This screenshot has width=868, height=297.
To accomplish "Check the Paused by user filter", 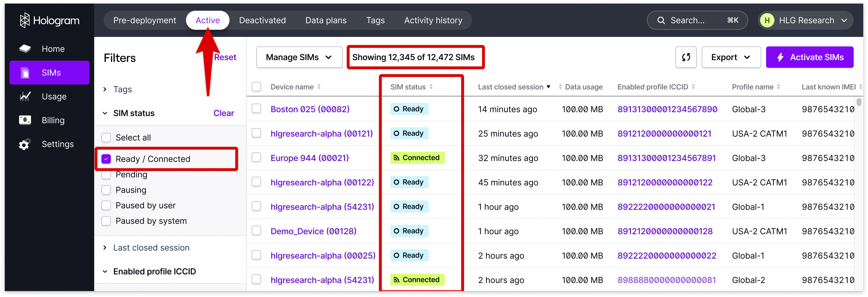I will [x=106, y=206].
